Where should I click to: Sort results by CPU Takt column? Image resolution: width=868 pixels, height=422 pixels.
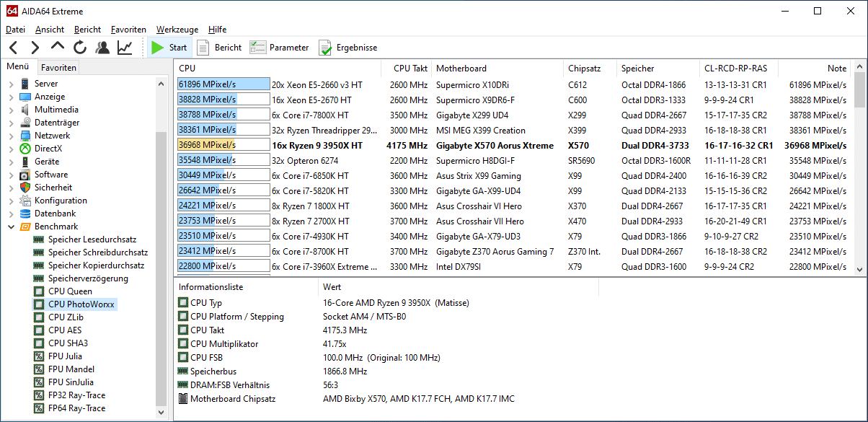pyautogui.click(x=407, y=69)
